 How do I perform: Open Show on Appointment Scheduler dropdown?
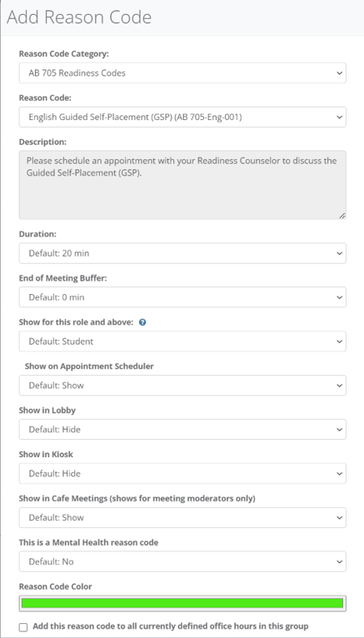click(182, 386)
